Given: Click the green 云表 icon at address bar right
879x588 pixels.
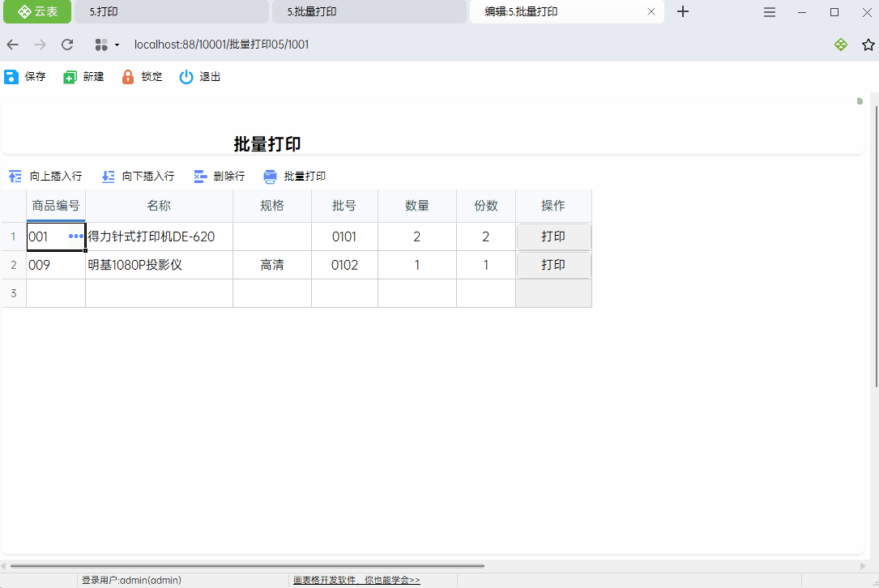Looking at the screenshot, I should (841, 45).
